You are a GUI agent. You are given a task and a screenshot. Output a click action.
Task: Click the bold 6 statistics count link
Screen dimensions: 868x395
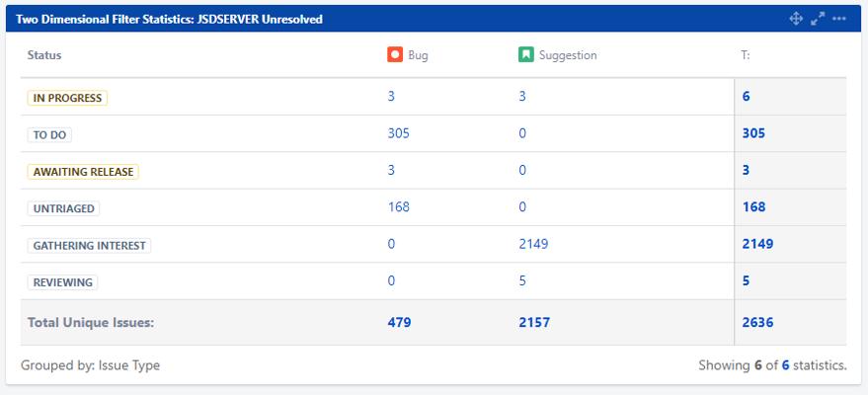tap(785, 365)
